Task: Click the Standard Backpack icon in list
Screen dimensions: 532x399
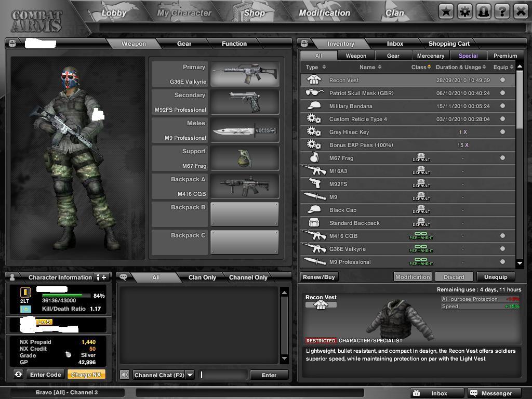Action: click(314, 222)
